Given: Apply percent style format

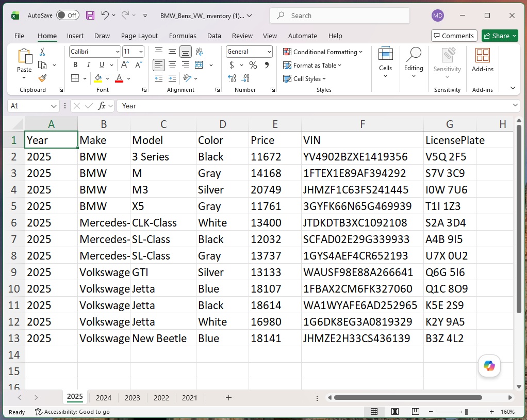Looking at the screenshot, I should 253,65.
